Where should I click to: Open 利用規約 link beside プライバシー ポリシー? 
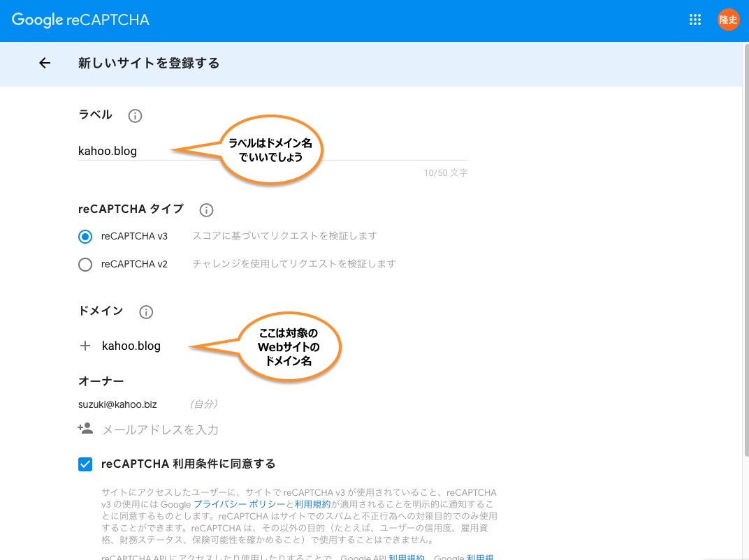coord(312,504)
